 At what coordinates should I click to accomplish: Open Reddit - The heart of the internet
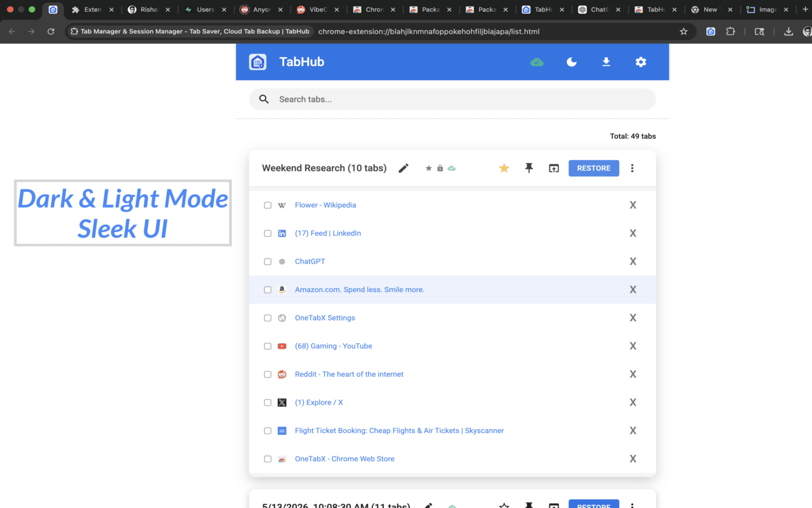coord(349,374)
